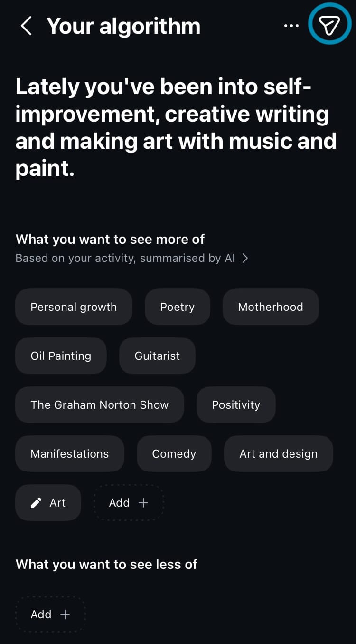Open the three-dot more options menu
356x644 pixels.
291,26
